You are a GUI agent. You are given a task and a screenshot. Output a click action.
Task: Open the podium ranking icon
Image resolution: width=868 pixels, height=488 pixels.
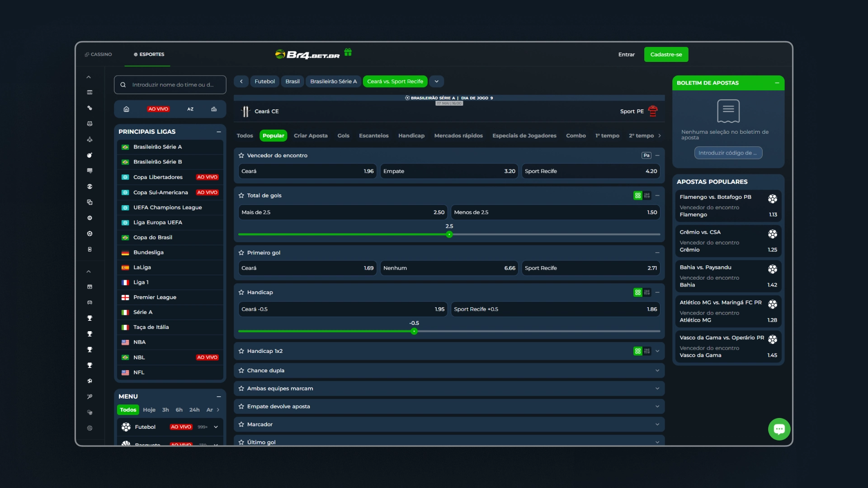pyautogui.click(x=214, y=109)
